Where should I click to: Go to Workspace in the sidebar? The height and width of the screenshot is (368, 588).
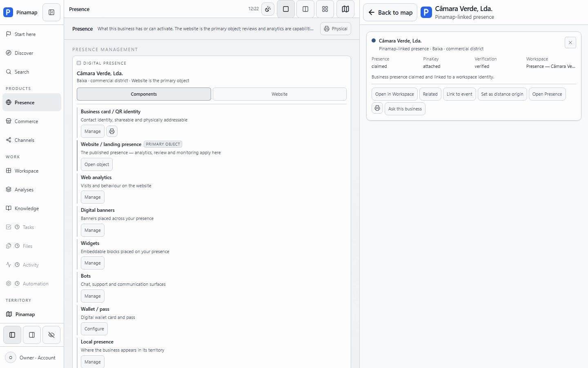point(32,171)
